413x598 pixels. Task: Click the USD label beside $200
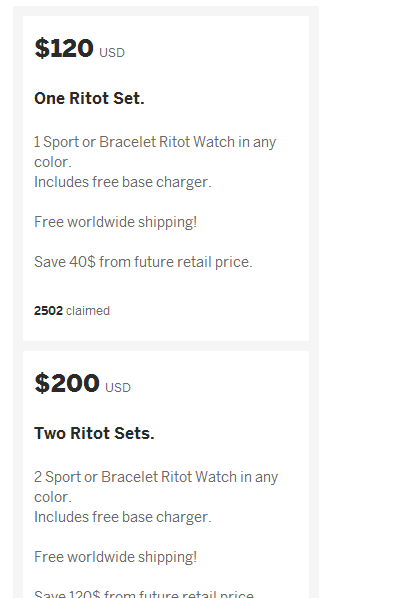click(x=118, y=388)
